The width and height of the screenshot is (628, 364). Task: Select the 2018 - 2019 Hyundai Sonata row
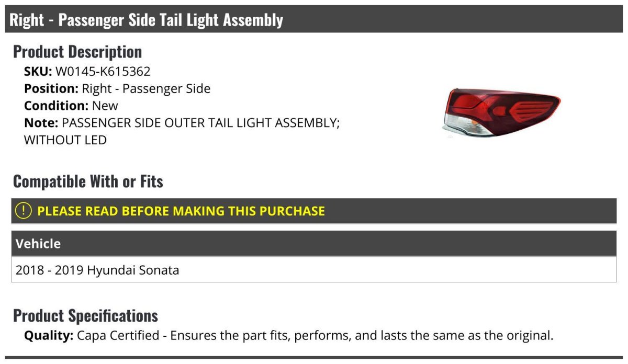(97, 270)
